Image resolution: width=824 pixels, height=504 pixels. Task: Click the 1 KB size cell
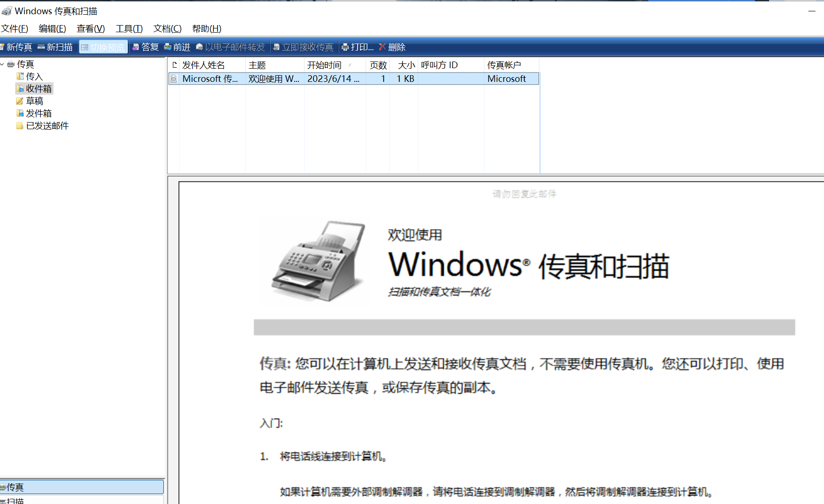point(405,79)
